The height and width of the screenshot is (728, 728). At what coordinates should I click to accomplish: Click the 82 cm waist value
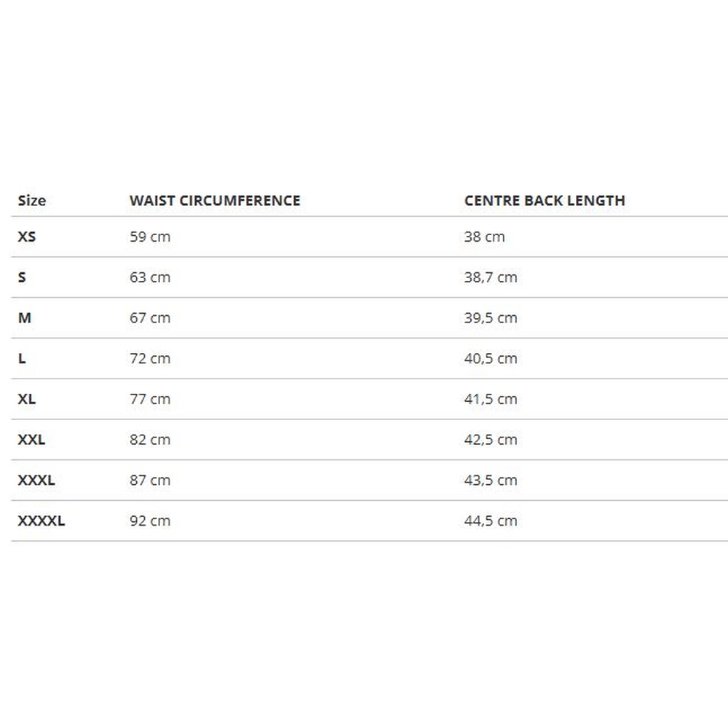click(x=150, y=440)
